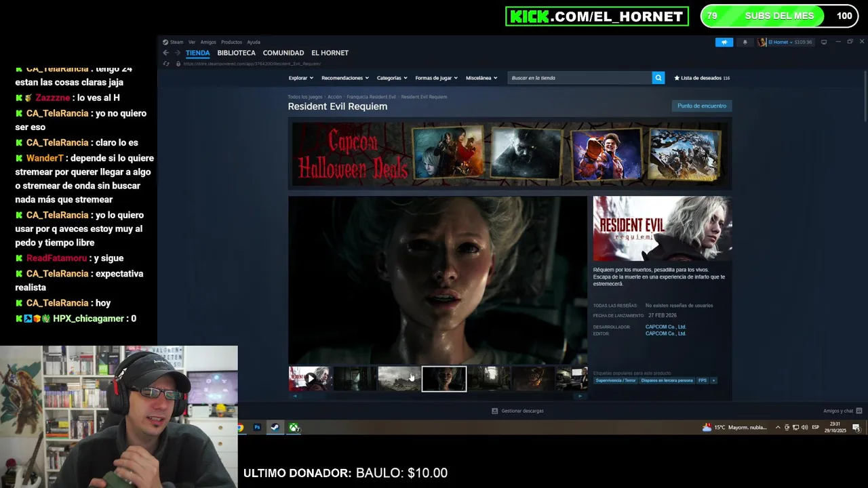
Task: Click the Todos los juegos breadcrumb
Action: (x=305, y=97)
